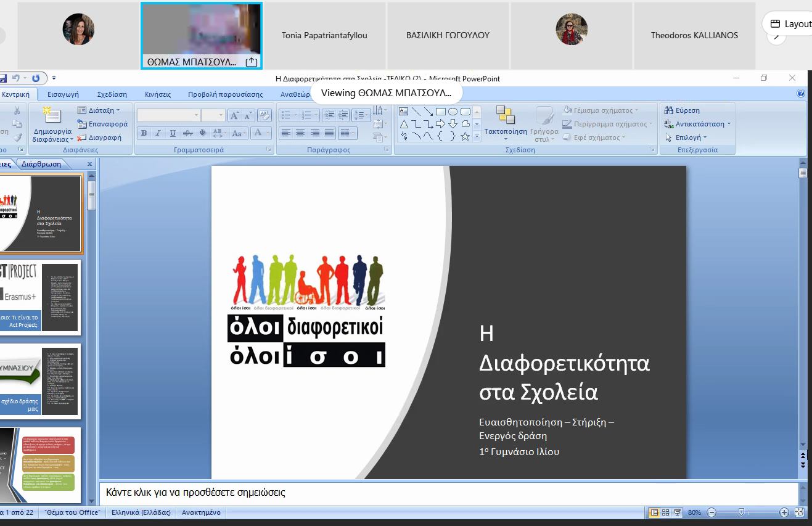Image resolution: width=812 pixels, height=526 pixels.
Task: Select the rectangle shape
Action: (441, 112)
